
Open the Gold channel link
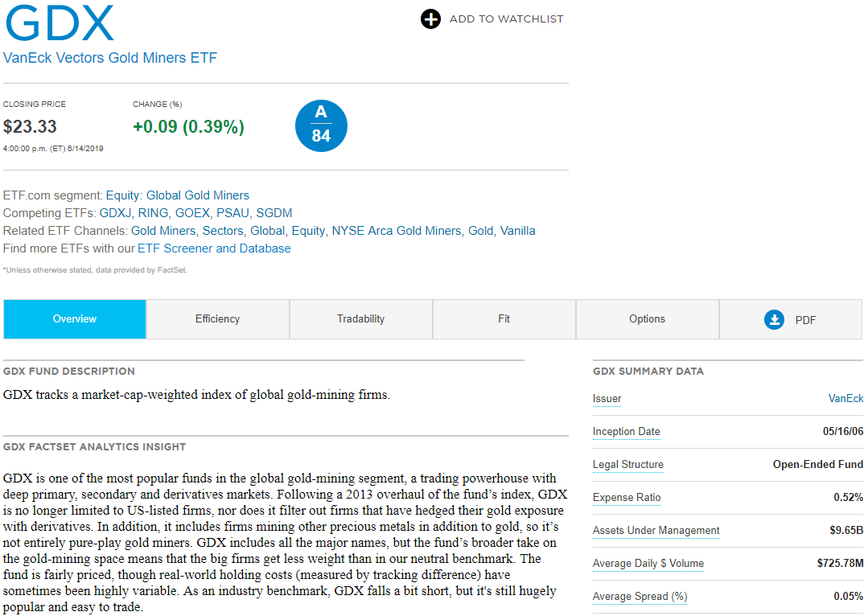[x=480, y=231]
